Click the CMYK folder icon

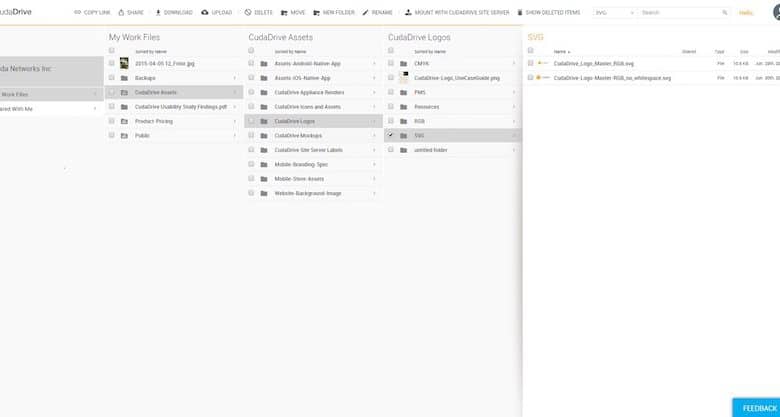click(x=404, y=64)
